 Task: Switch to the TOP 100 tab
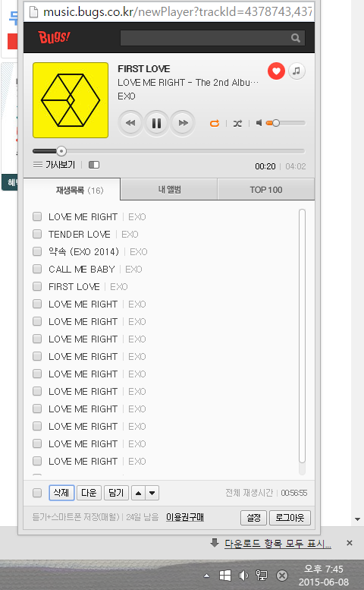pos(266,190)
